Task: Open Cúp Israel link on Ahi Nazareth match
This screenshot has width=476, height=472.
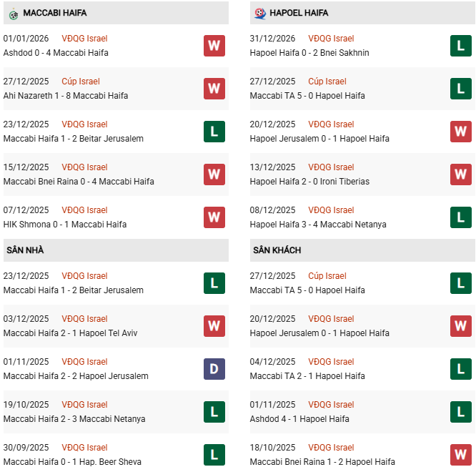Action: [x=81, y=82]
